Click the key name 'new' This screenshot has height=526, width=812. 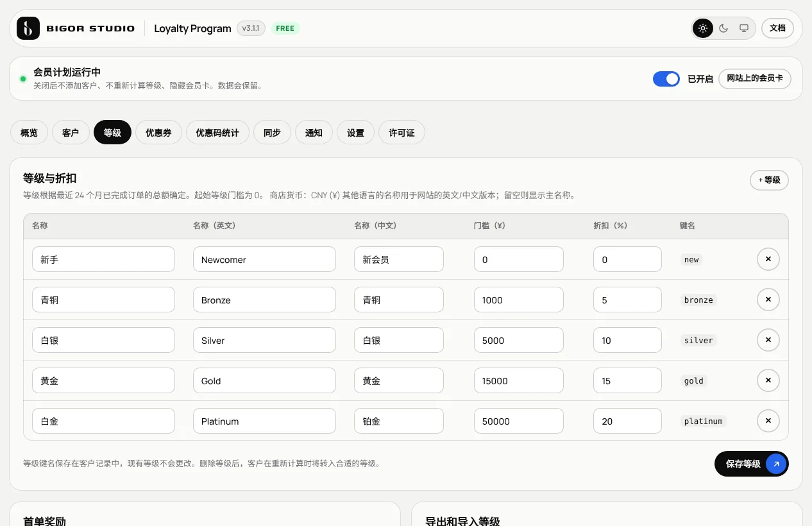click(x=691, y=260)
